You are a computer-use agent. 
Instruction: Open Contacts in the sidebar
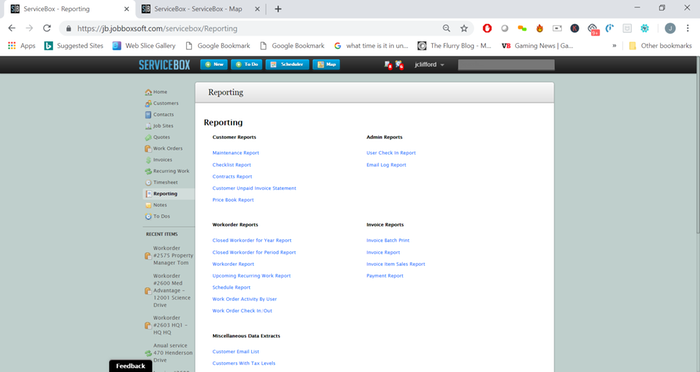tap(159, 115)
